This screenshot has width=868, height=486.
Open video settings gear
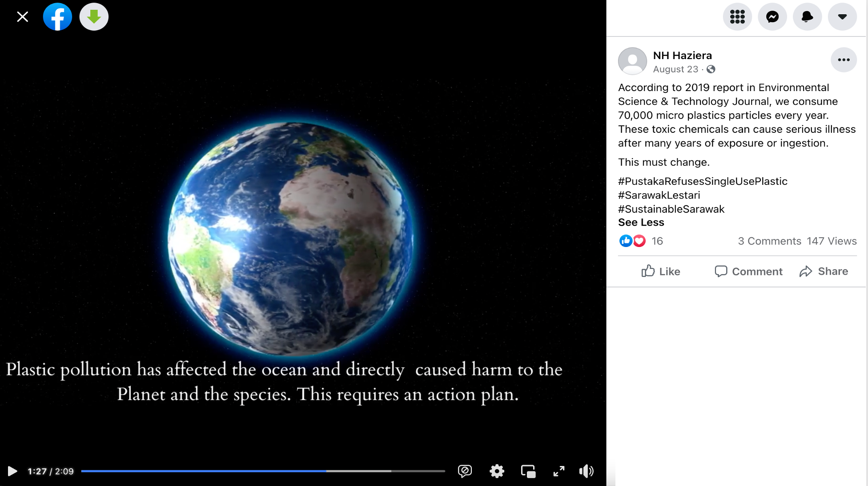pos(497,471)
